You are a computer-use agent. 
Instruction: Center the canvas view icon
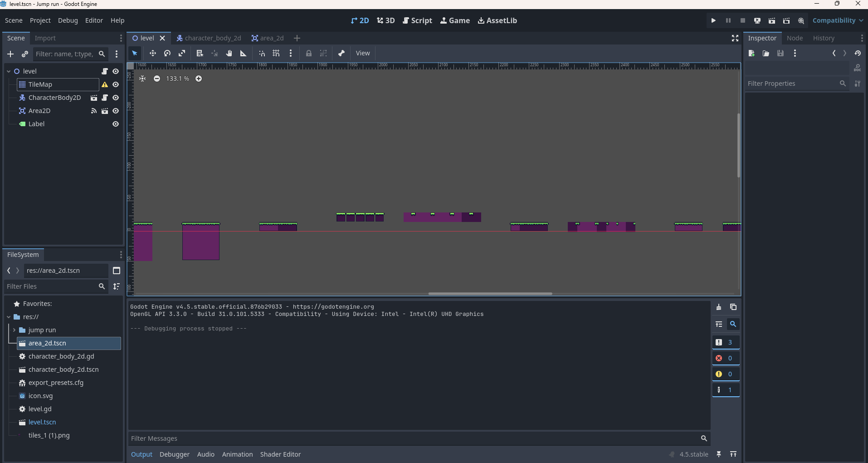pos(142,79)
